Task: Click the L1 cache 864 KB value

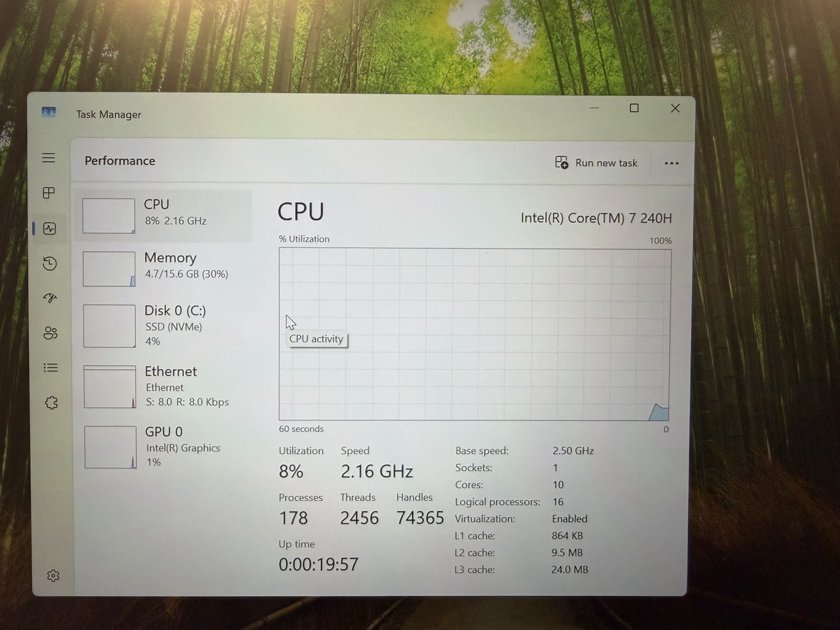Action: tap(567, 535)
